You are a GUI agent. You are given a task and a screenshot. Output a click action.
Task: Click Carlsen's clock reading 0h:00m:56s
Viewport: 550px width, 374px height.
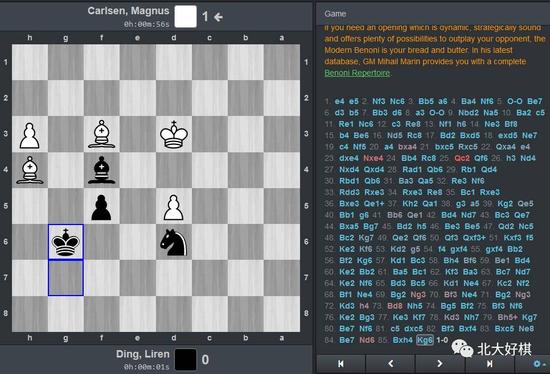[x=146, y=24]
